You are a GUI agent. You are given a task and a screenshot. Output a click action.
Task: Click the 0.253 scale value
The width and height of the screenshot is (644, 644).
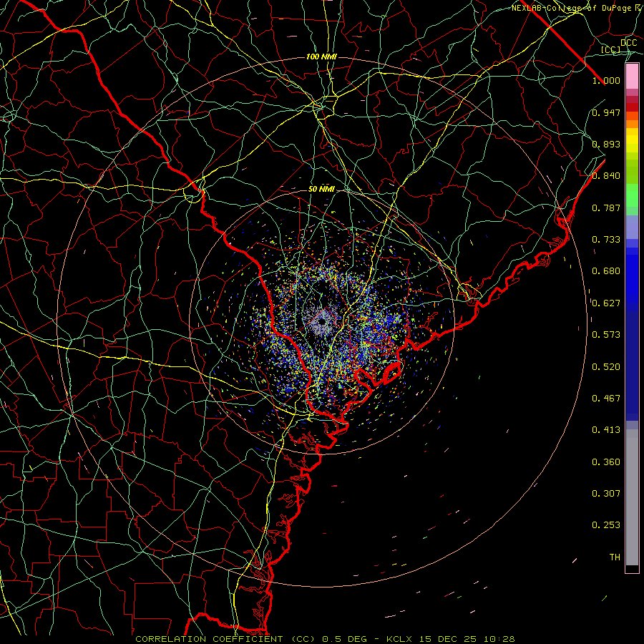[606, 525]
